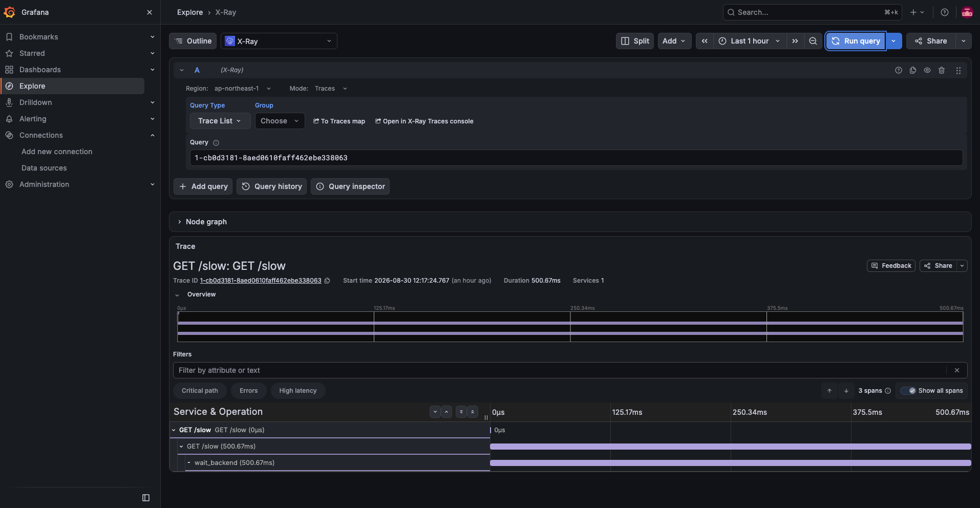Open the Trace List query type dropdown

pyautogui.click(x=220, y=121)
